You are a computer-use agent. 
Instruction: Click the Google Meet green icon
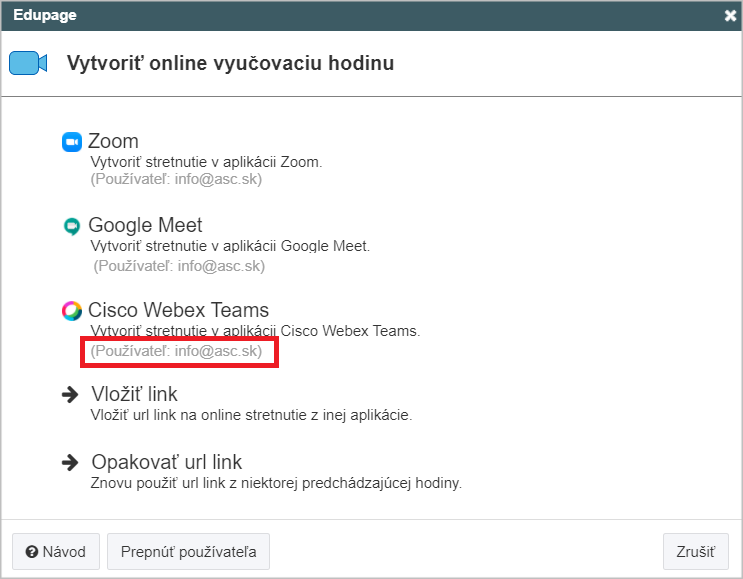click(x=72, y=226)
